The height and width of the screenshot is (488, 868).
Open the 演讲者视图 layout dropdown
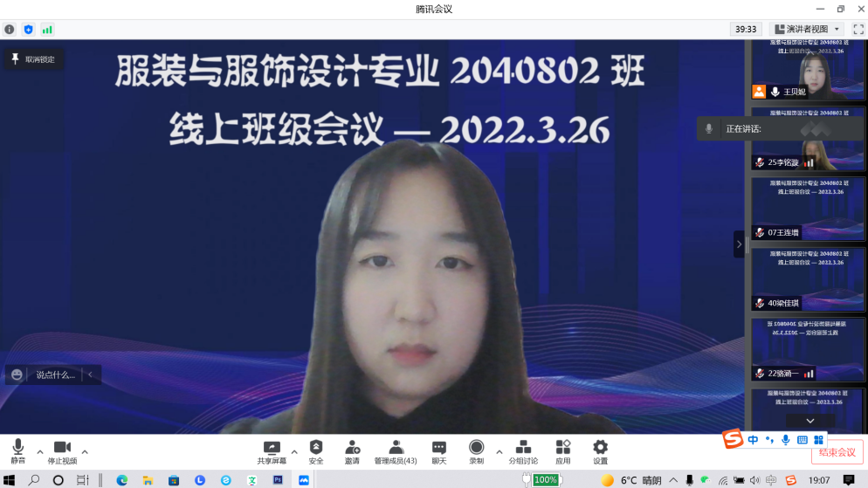(x=807, y=29)
